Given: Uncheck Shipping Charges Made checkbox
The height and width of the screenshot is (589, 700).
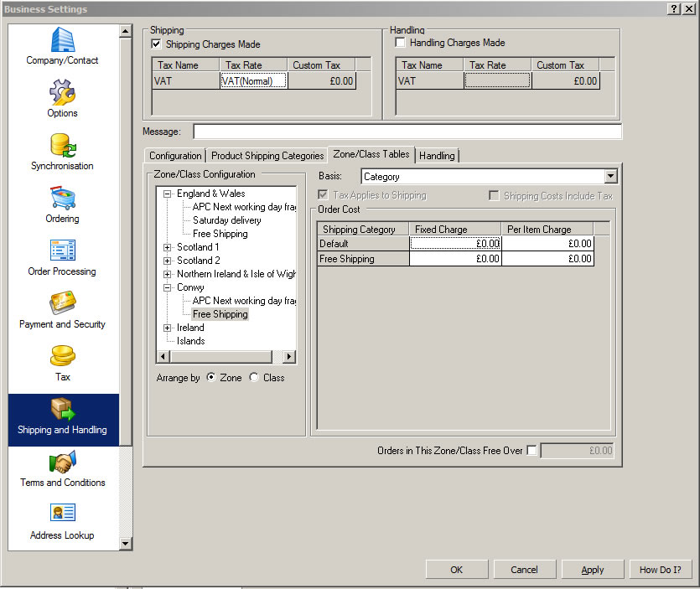Looking at the screenshot, I should point(157,44).
